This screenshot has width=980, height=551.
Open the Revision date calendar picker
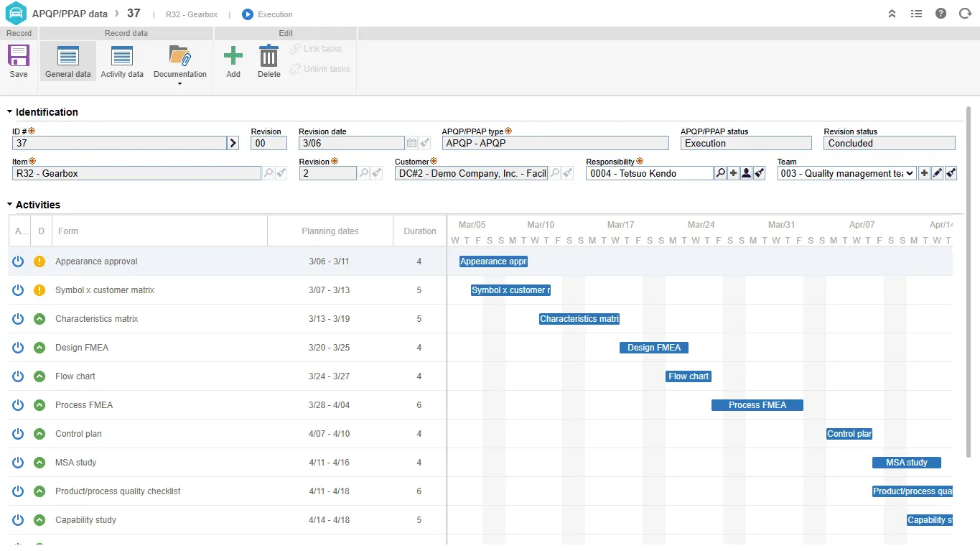pos(411,143)
